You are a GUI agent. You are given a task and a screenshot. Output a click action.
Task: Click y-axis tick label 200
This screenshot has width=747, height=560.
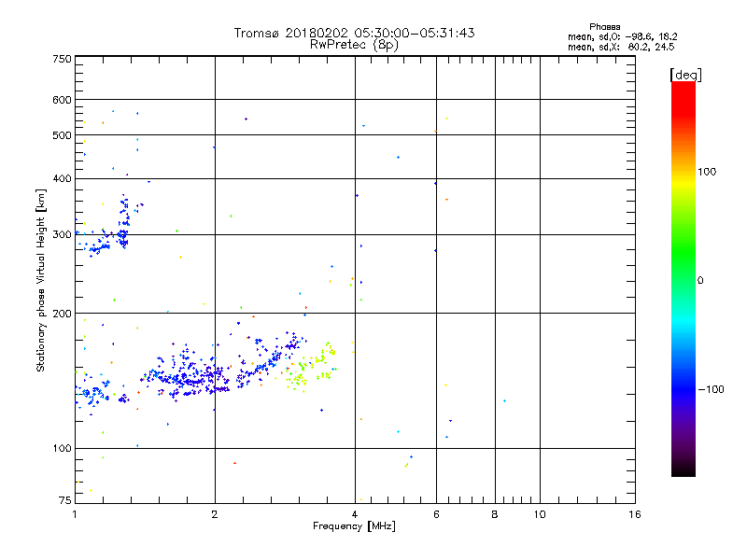[62, 314]
